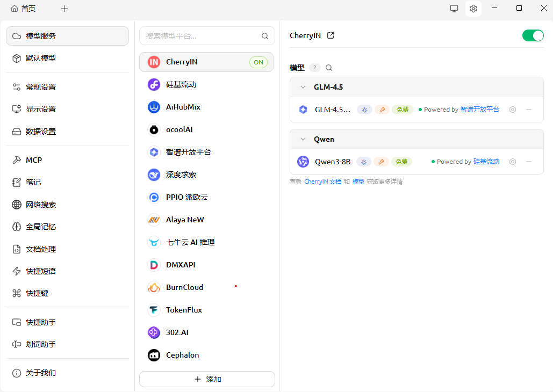Collapse the Qwen model group

(x=303, y=139)
